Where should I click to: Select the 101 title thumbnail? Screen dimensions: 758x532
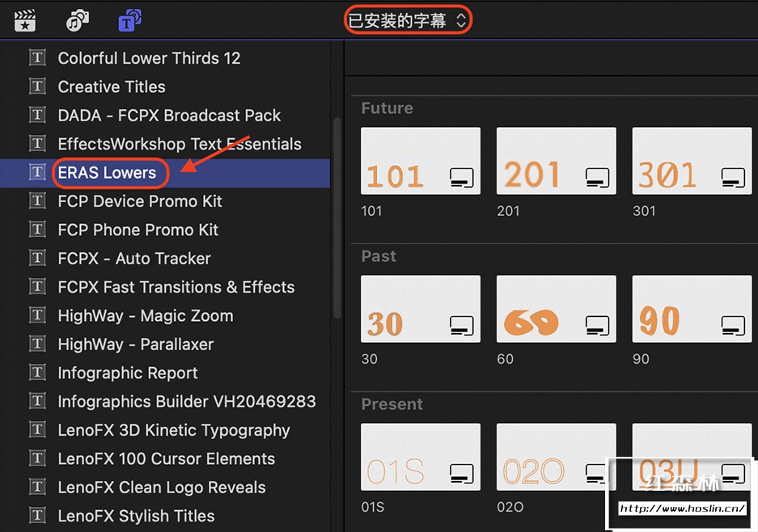[421, 161]
